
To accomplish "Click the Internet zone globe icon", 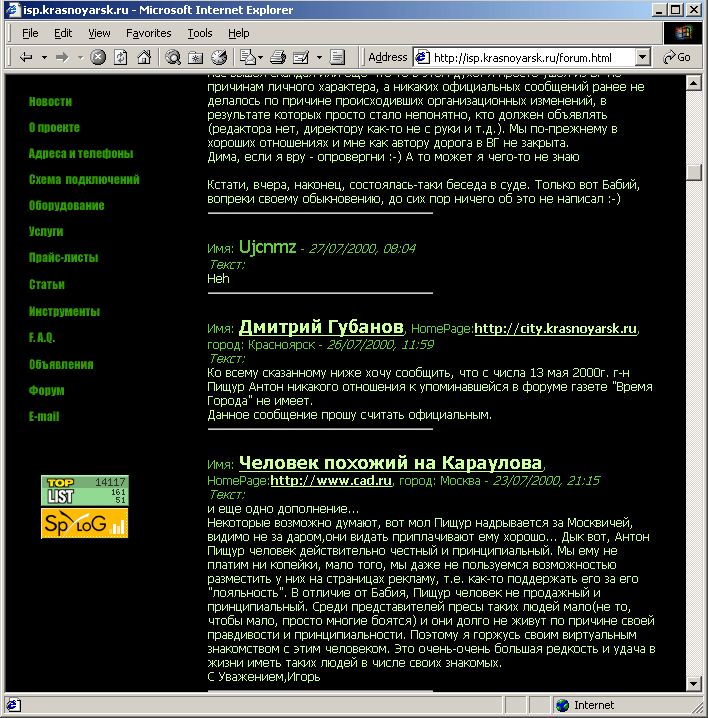I will click(x=562, y=705).
